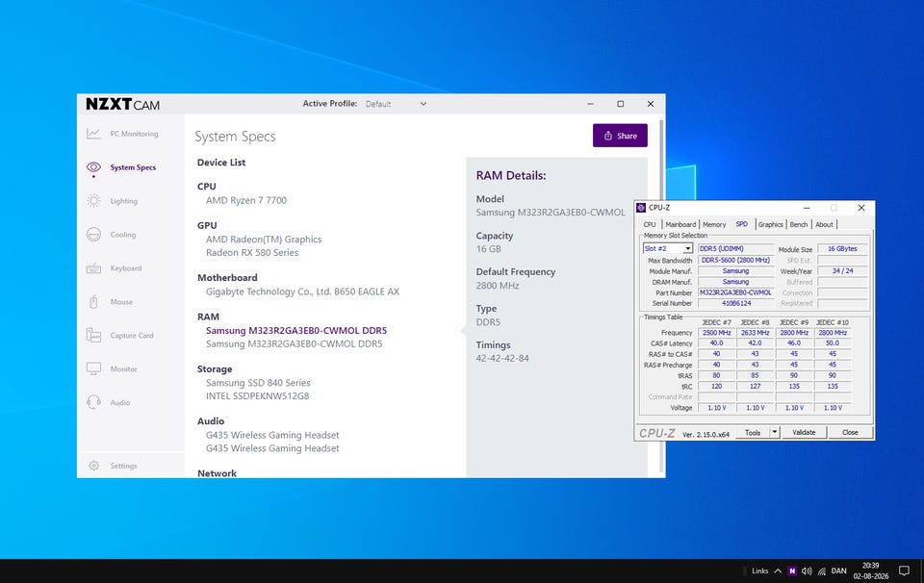Switch to the Graphics tab in CPU-Z
Viewport: 924px width, 583px height.
770,224
